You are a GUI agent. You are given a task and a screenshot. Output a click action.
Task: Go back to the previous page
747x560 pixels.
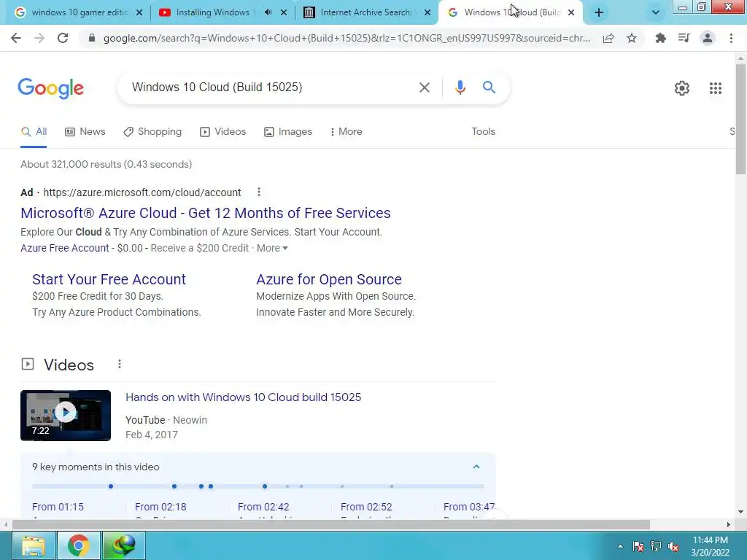(x=16, y=38)
